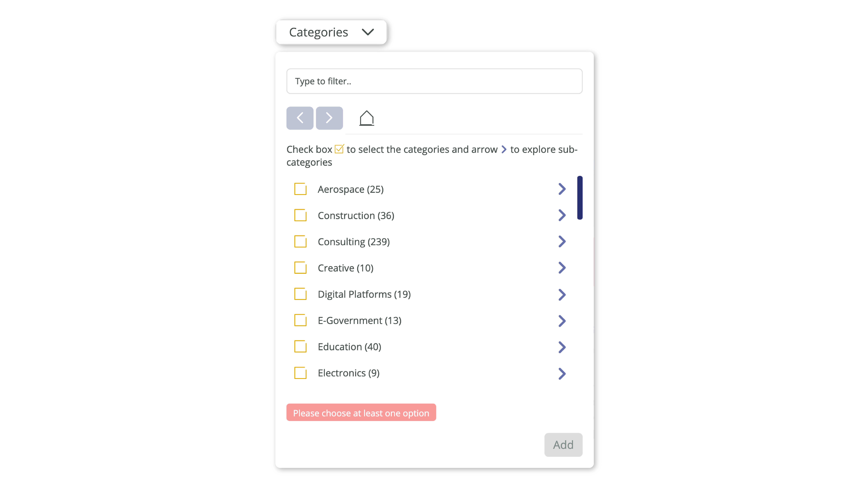This screenshot has width=868, height=488.
Task: Expand Construction sub-categories chevron
Action: pos(562,215)
